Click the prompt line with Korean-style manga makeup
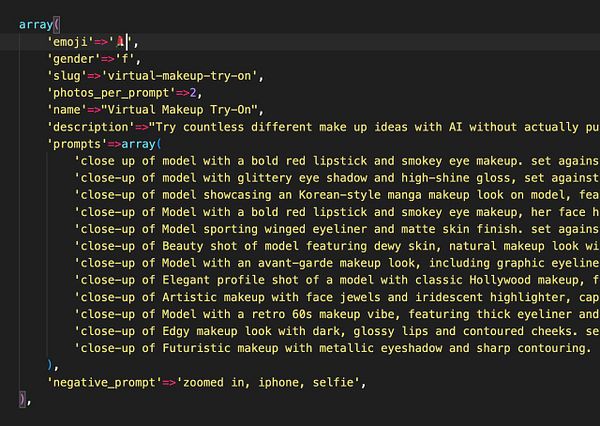Viewport: 600px width, 426px height. pos(337,195)
